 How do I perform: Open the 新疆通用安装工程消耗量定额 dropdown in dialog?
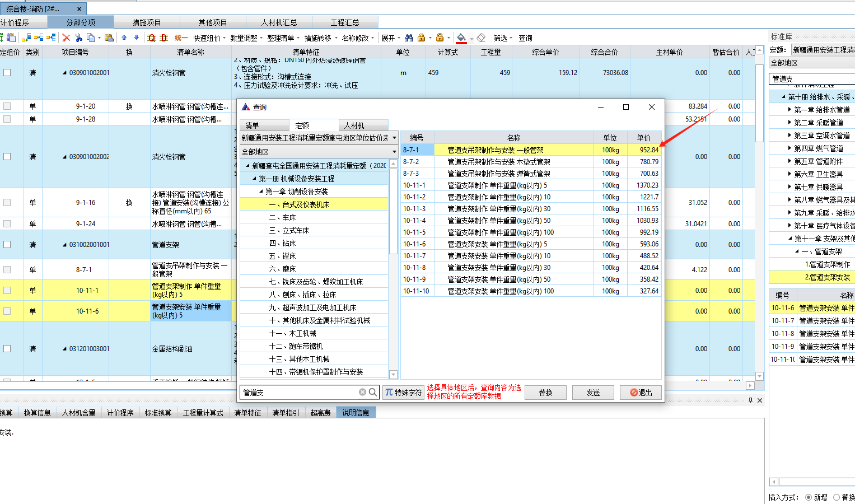(394, 138)
